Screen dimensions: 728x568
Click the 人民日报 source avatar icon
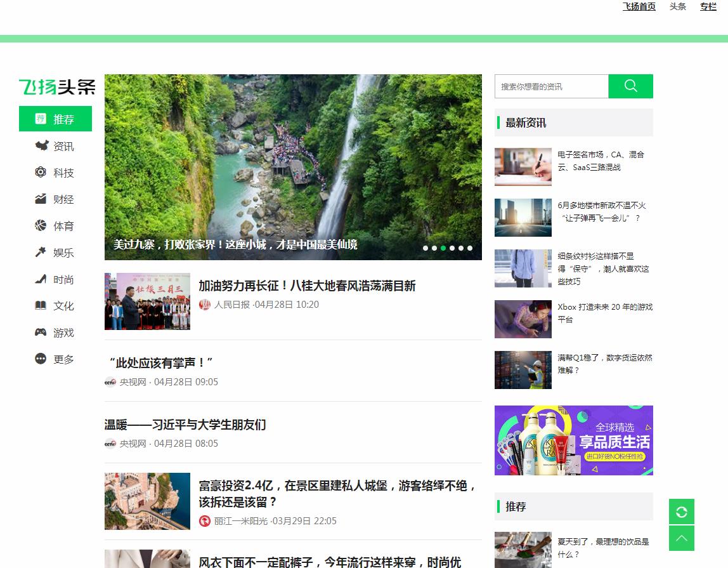pyautogui.click(x=205, y=305)
